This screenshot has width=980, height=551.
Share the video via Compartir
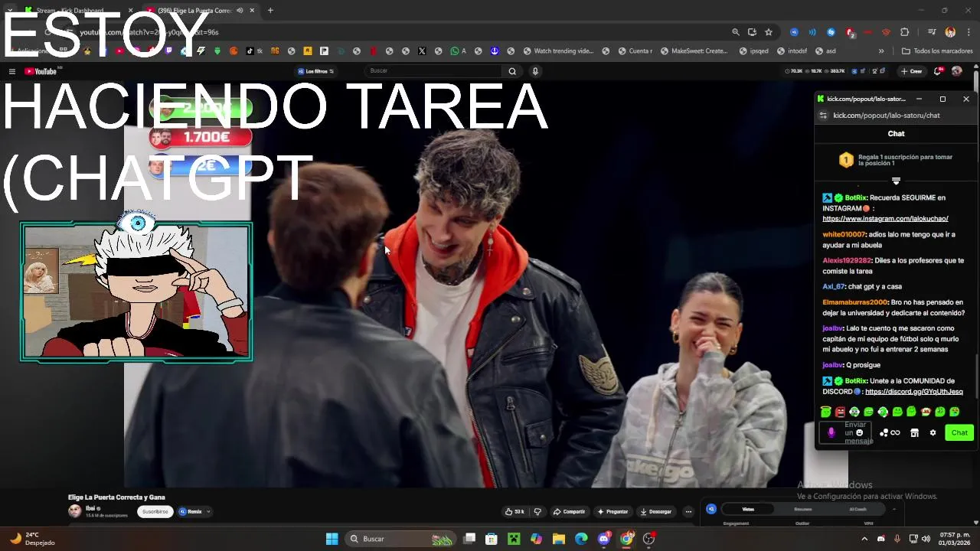point(569,511)
